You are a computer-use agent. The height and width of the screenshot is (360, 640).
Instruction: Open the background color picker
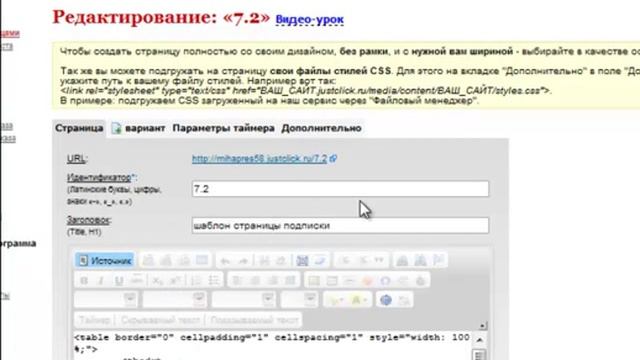click(358, 300)
